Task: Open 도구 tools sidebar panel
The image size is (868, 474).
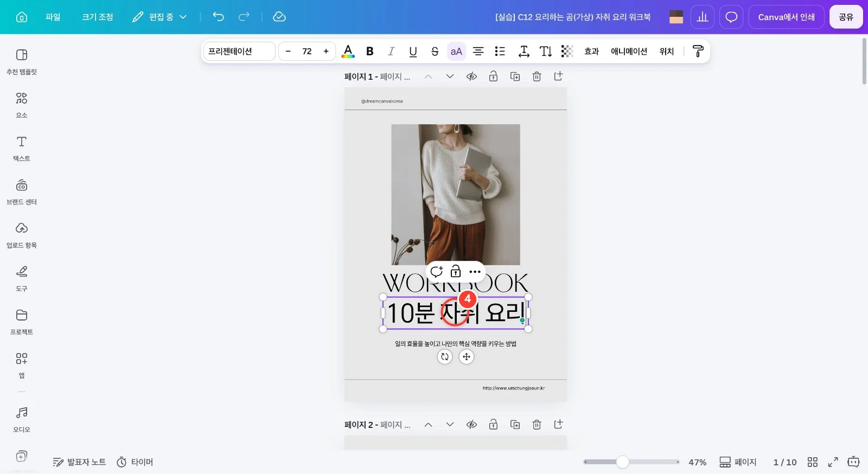Action: [22, 279]
